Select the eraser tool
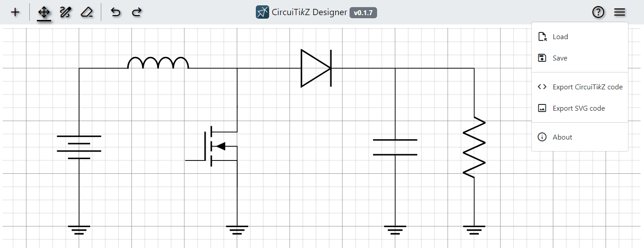The height and width of the screenshot is (248, 644). [x=87, y=12]
